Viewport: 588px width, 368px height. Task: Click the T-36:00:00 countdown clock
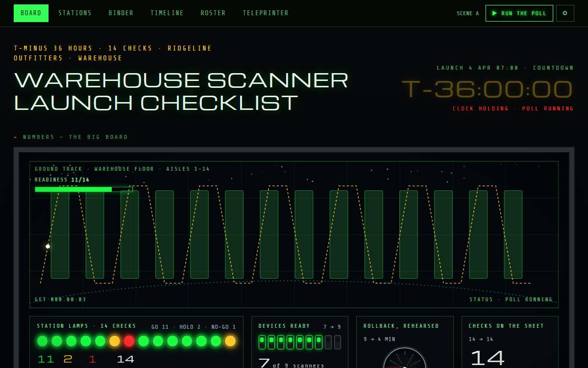coord(487,90)
